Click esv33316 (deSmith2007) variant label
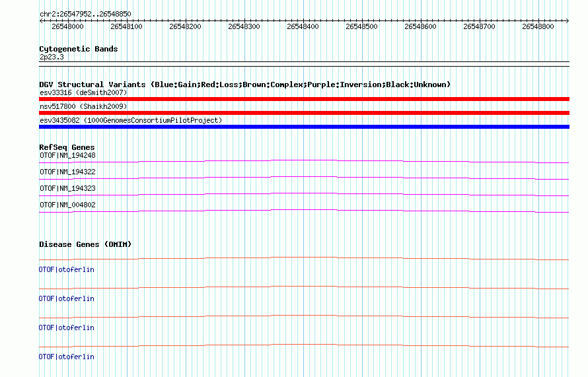This screenshot has height=377, width=588. [83, 92]
